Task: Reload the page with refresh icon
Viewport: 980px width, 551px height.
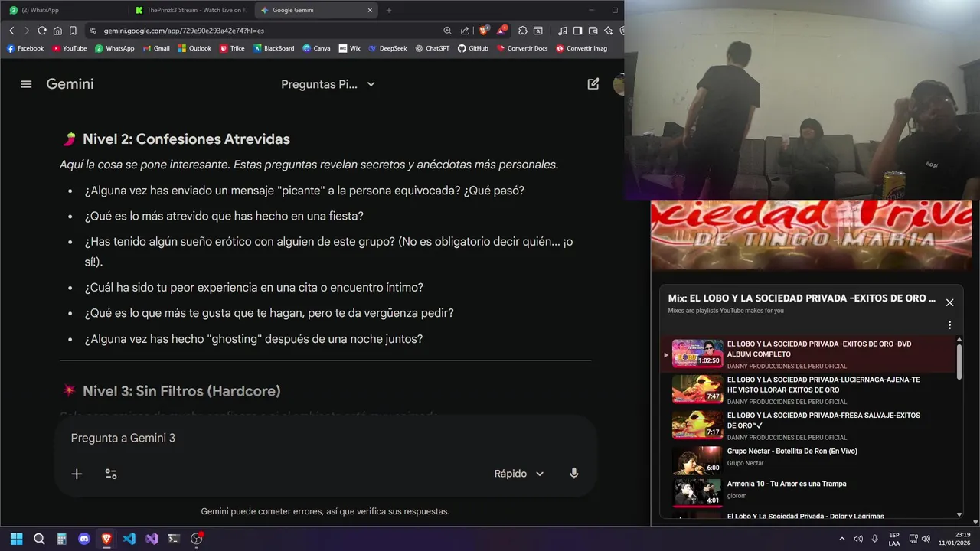Action: [x=42, y=31]
